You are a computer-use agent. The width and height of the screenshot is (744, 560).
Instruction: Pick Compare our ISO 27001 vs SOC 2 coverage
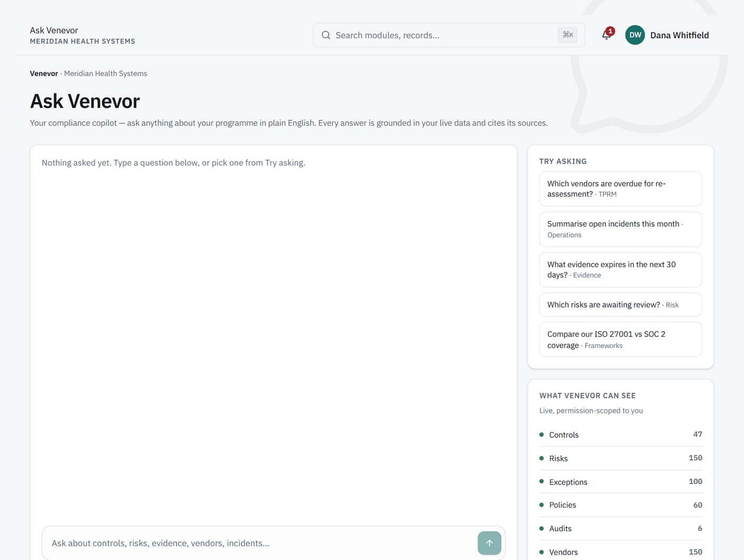coord(621,340)
